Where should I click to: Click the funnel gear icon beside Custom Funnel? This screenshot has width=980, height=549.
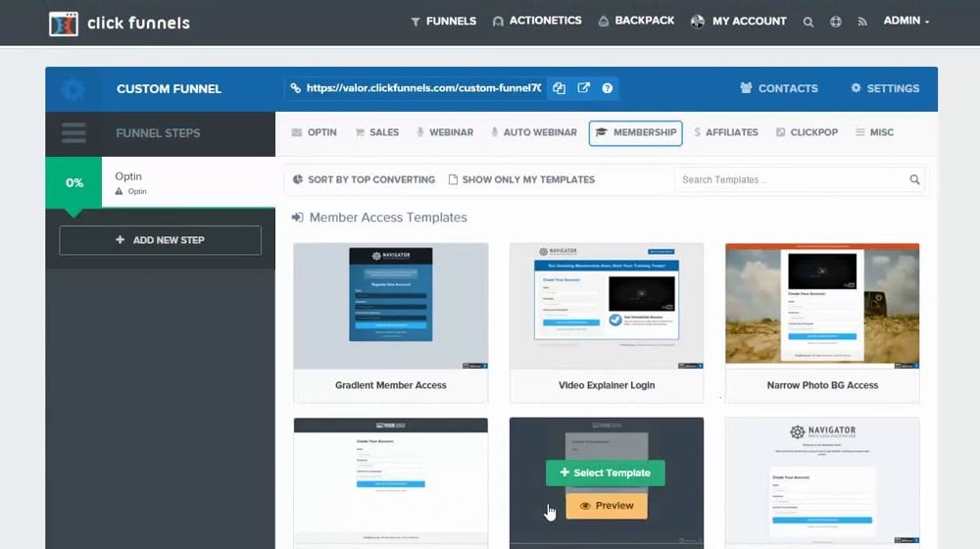coord(73,89)
